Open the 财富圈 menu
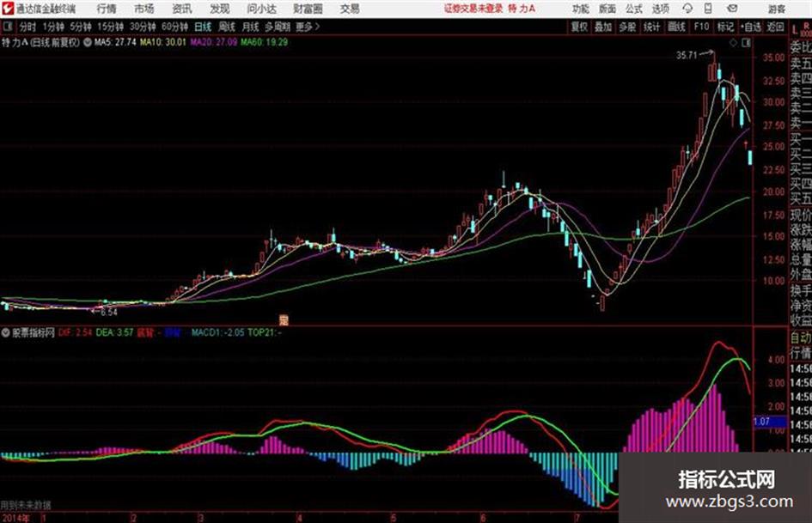This screenshot has width=812, height=523. [x=308, y=9]
